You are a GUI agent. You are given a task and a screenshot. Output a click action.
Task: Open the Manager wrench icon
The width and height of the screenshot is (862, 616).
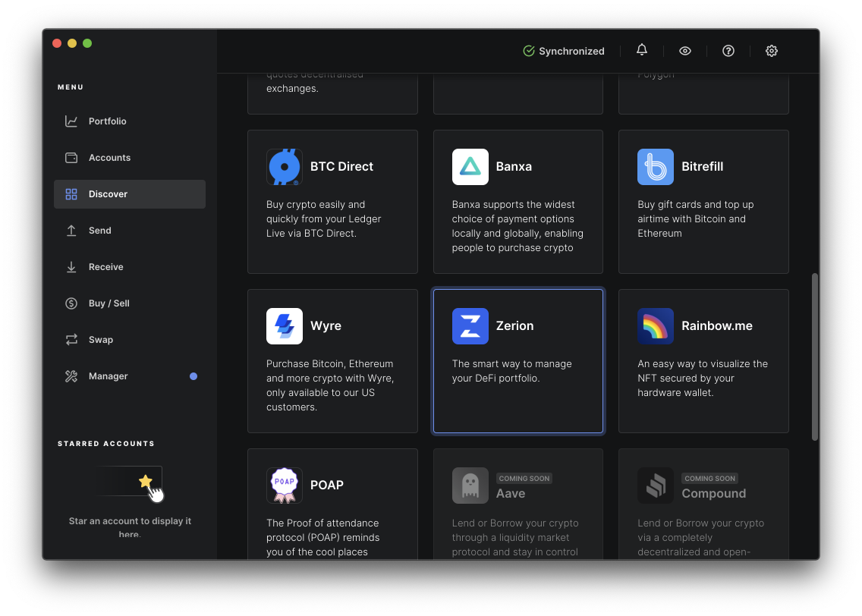click(70, 376)
